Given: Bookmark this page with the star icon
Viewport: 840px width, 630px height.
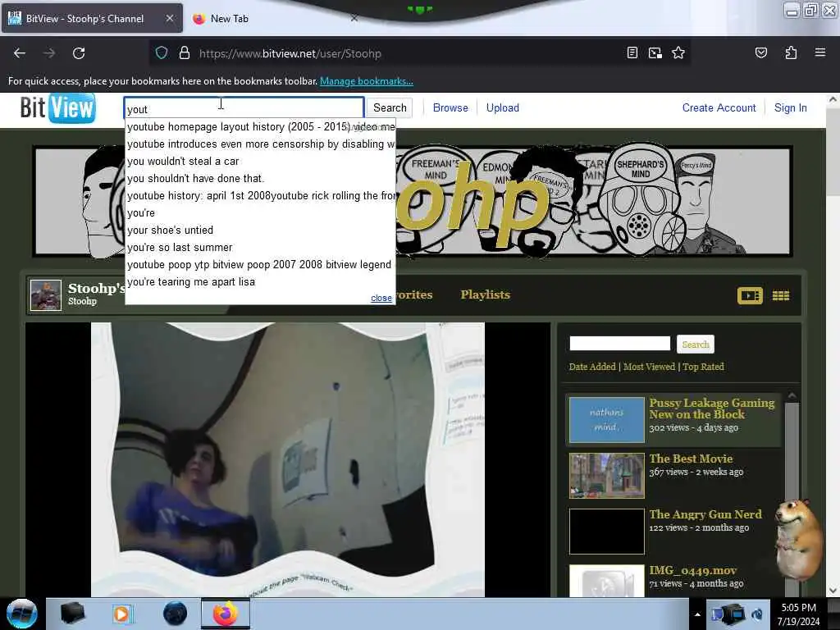Looking at the screenshot, I should [x=678, y=52].
